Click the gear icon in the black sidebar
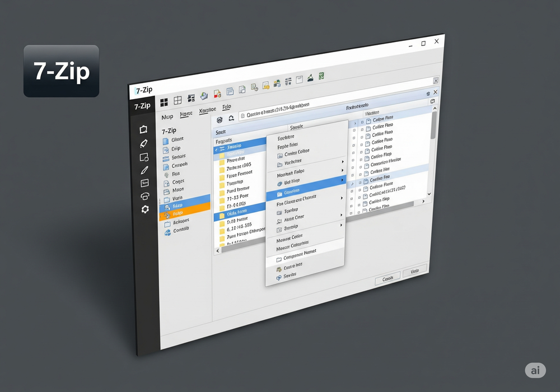This screenshot has height=392, width=560. (145, 209)
